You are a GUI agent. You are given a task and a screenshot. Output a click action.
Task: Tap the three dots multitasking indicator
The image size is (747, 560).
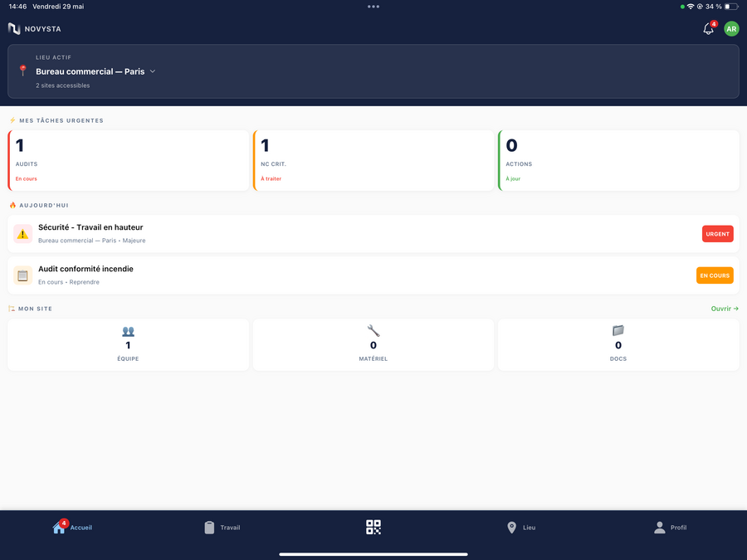pyautogui.click(x=373, y=7)
